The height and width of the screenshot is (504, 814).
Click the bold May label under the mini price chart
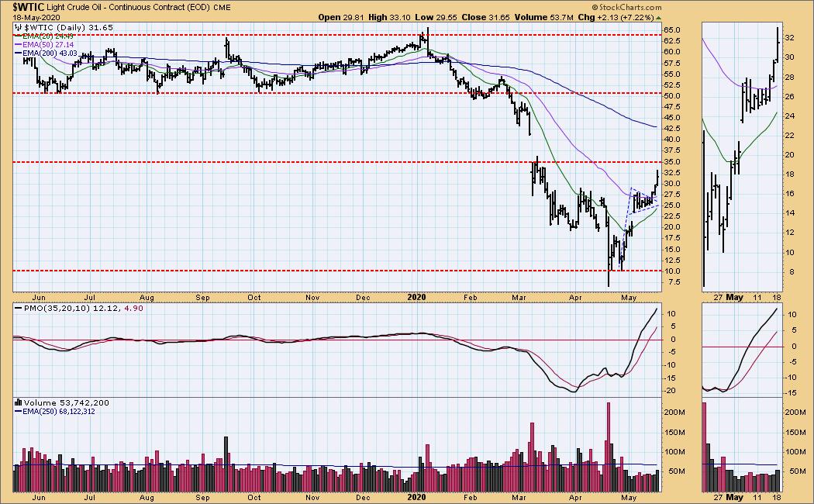[735, 298]
